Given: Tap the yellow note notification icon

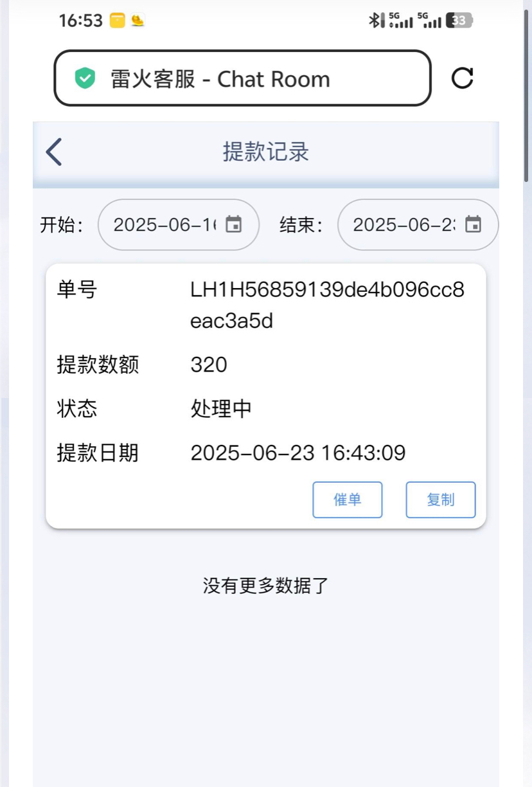Looking at the screenshot, I should tap(117, 21).
